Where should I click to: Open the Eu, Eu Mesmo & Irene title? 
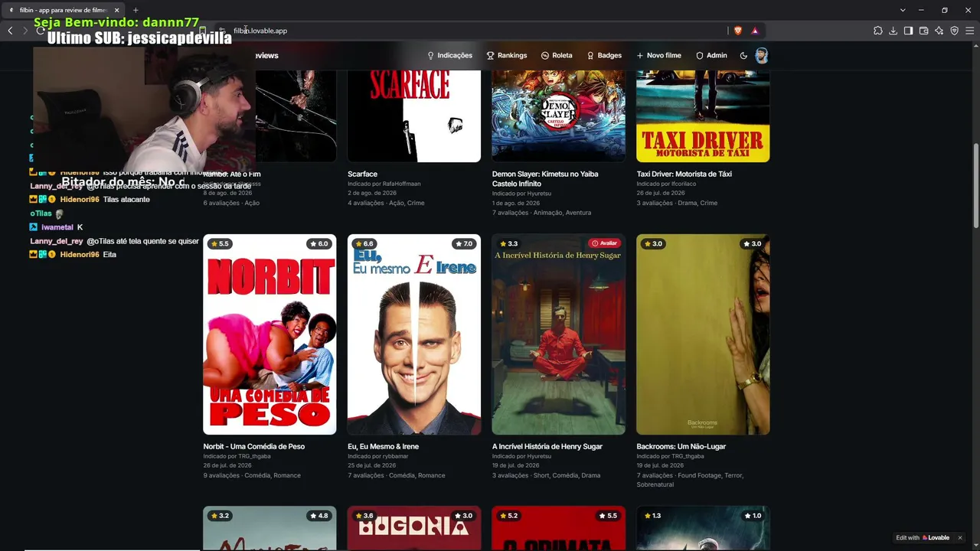pyautogui.click(x=384, y=446)
